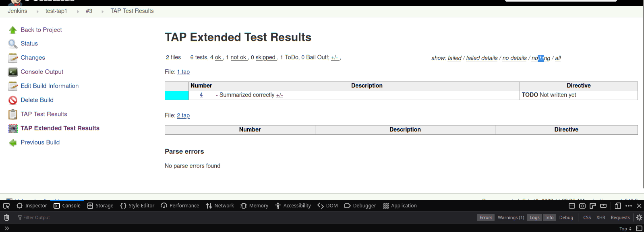Expand summary +/- toggle after Bail Out
Viewport: 644px width, 232px height.
pyautogui.click(x=335, y=58)
